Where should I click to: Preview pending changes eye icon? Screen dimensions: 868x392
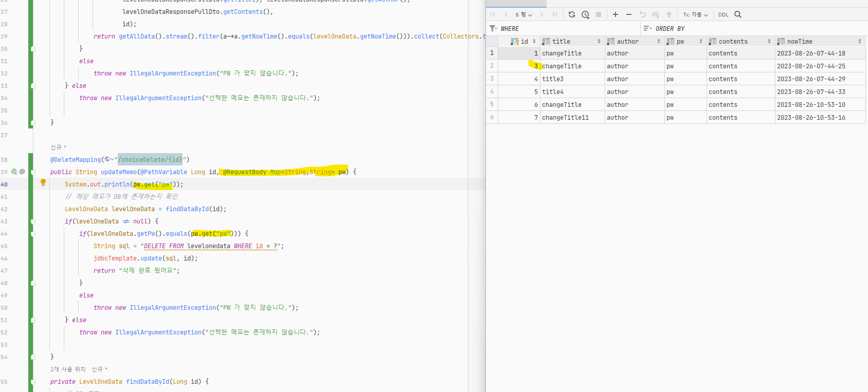(656, 14)
